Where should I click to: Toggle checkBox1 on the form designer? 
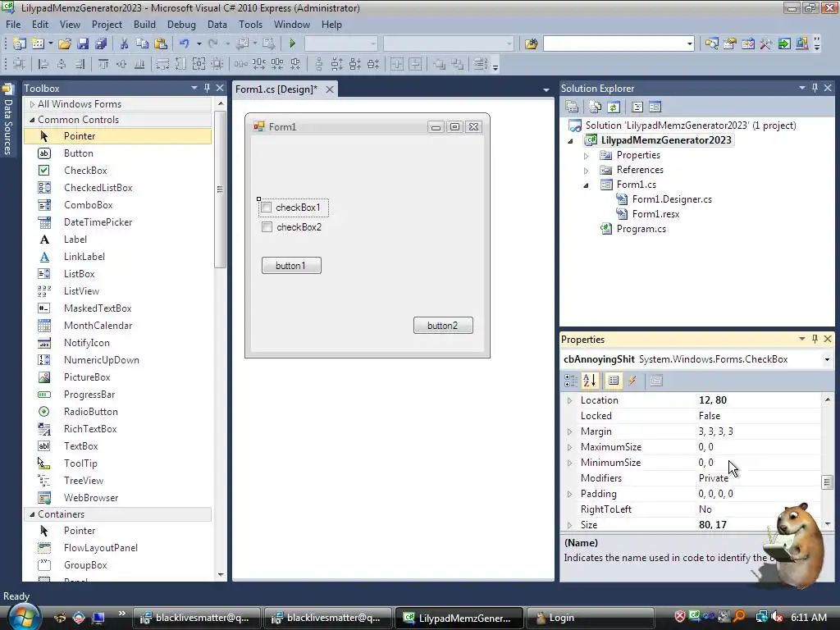coord(267,208)
